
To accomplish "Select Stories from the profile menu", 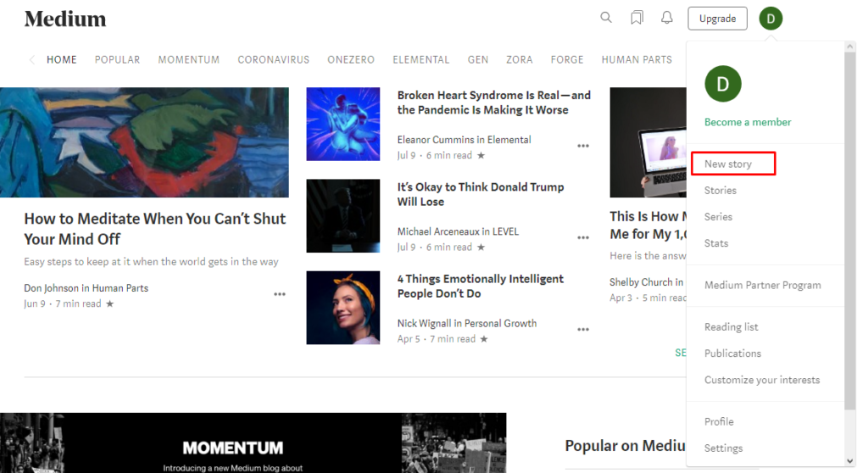I will pos(721,191).
